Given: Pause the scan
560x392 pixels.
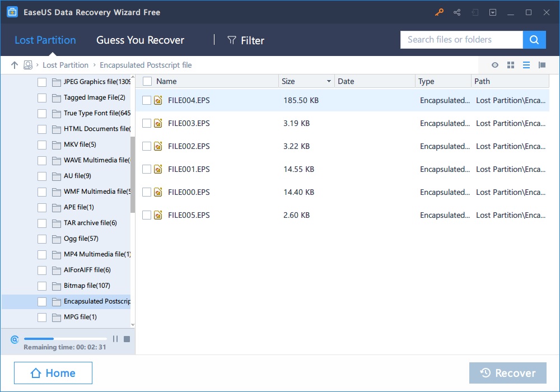Looking at the screenshot, I should tap(115, 339).
